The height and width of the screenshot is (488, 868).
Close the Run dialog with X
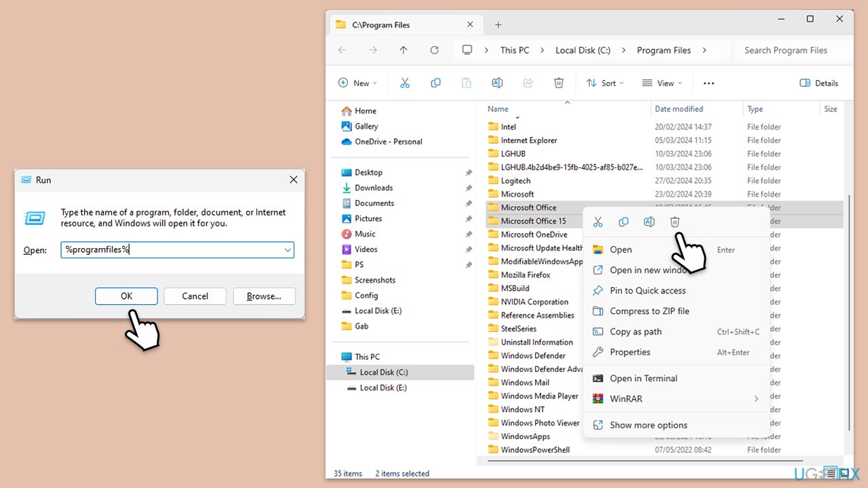[x=294, y=180]
